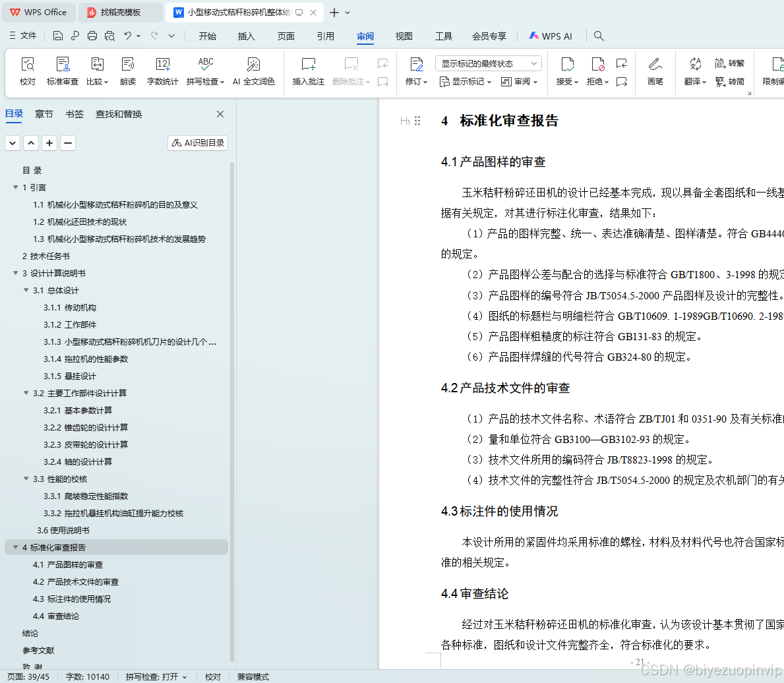Switch to the 页面 ribbon tab
This screenshot has height=683, width=784.
(x=286, y=36)
